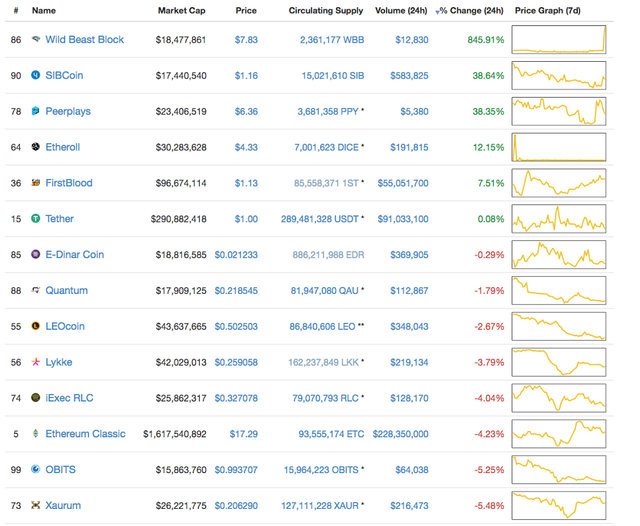640x526 pixels.
Task: Click the OBITS logo icon
Action: pyautogui.click(x=36, y=469)
